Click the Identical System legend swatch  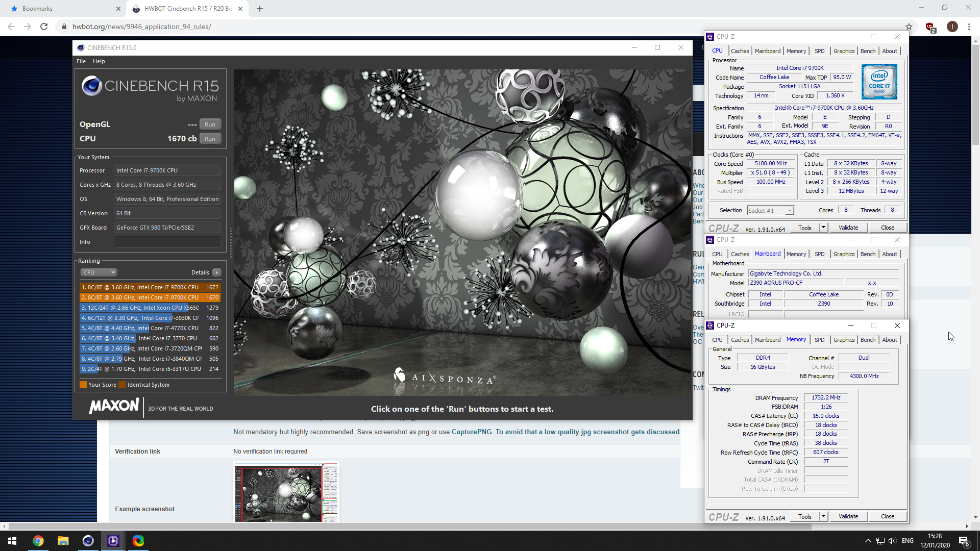(x=122, y=385)
